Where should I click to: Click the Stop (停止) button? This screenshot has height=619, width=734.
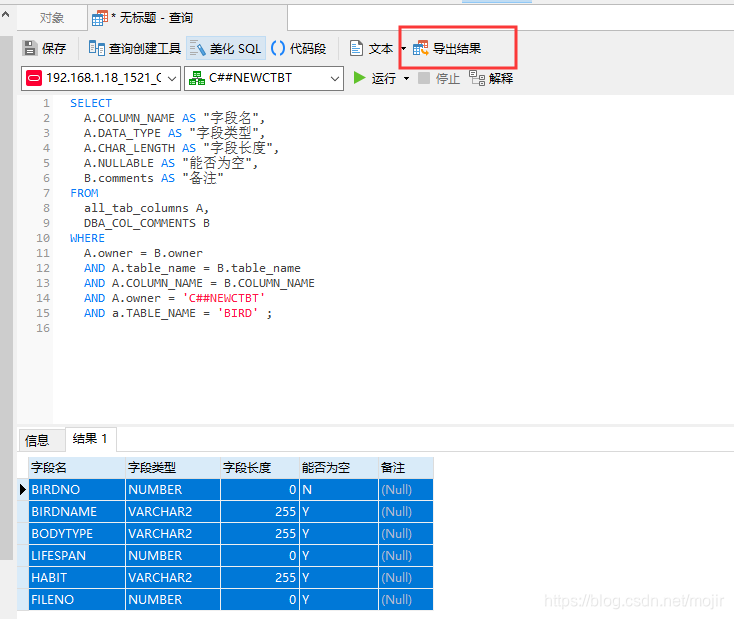(439, 78)
